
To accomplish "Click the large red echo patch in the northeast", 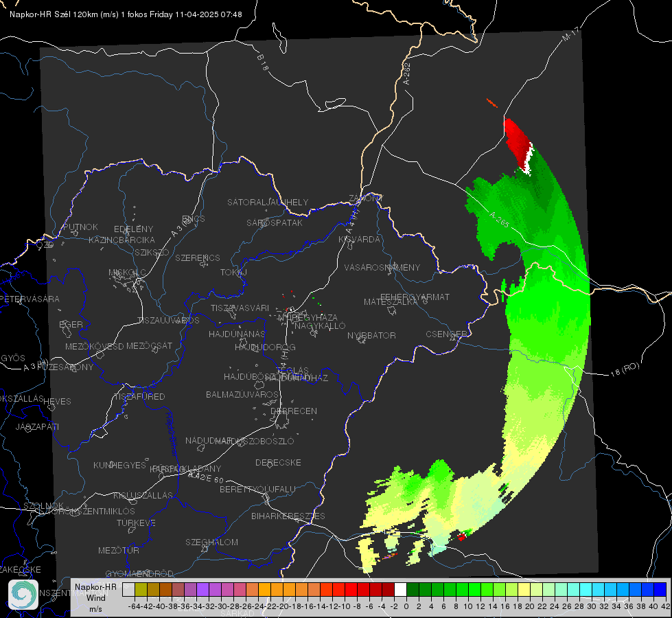I will click(x=516, y=141).
